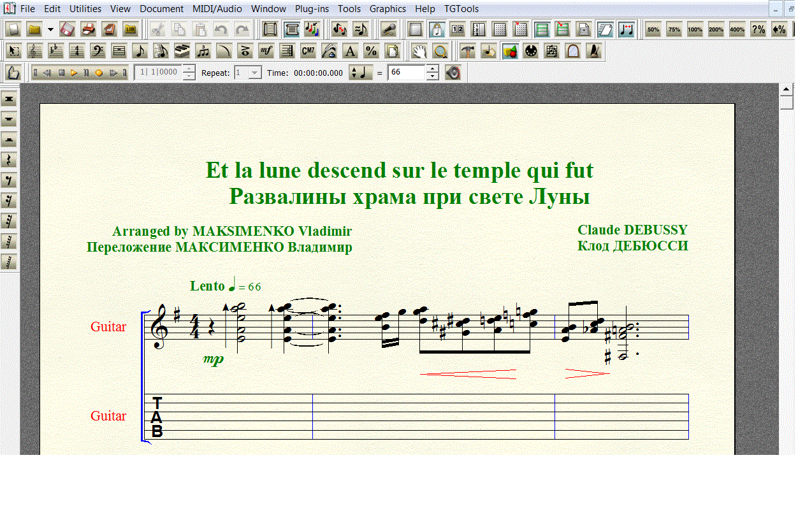Select the Text tool with letter A

[x=350, y=52]
